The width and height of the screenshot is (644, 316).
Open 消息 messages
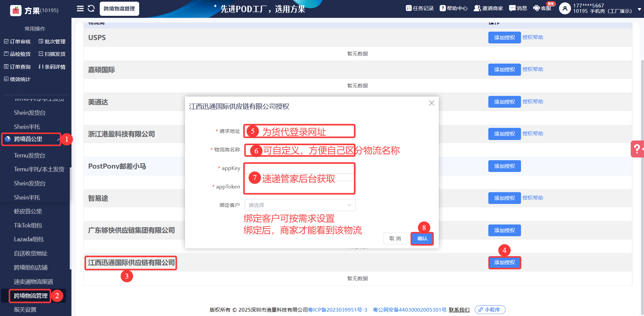(518, 8)
